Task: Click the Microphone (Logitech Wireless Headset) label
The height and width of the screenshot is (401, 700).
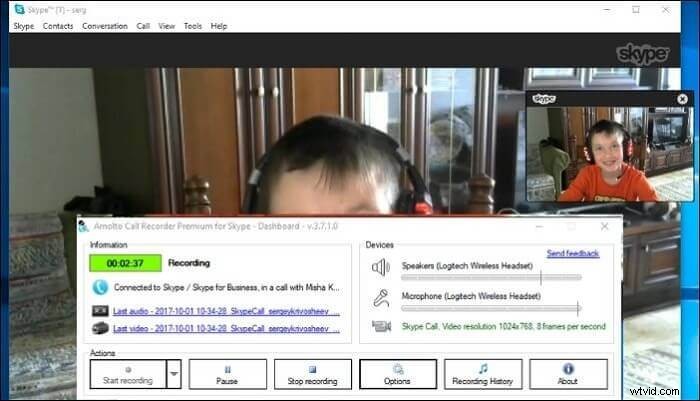Action: tap(471, 296)
